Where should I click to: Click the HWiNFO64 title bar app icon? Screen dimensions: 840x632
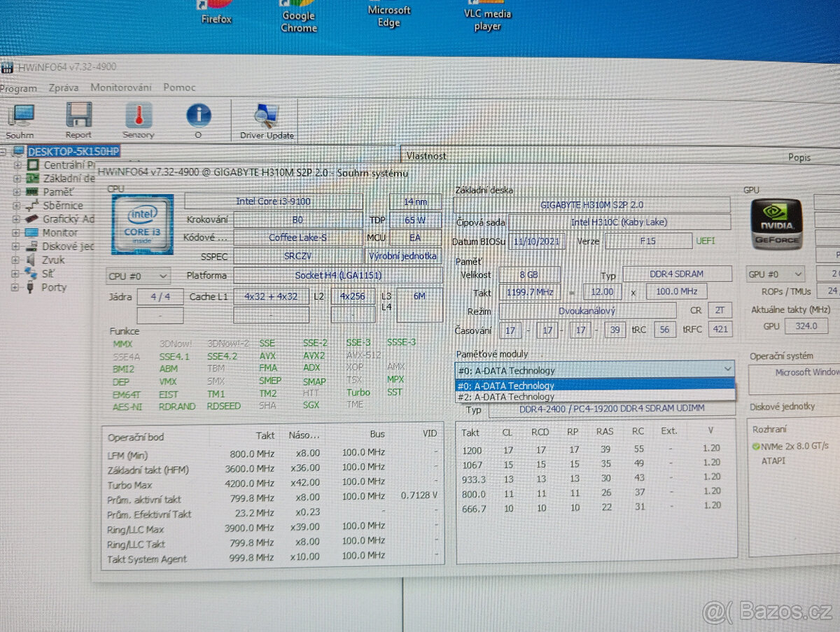coord(7,67)
